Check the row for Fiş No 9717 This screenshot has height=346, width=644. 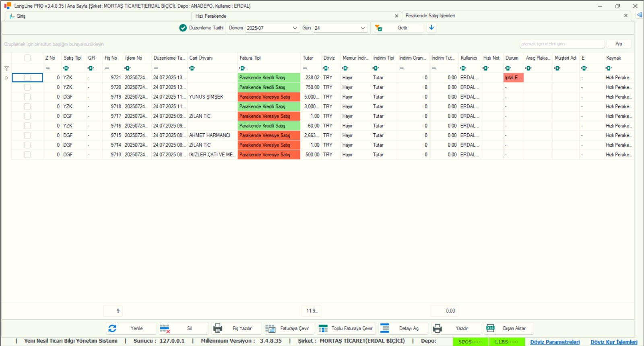point(27,116)
